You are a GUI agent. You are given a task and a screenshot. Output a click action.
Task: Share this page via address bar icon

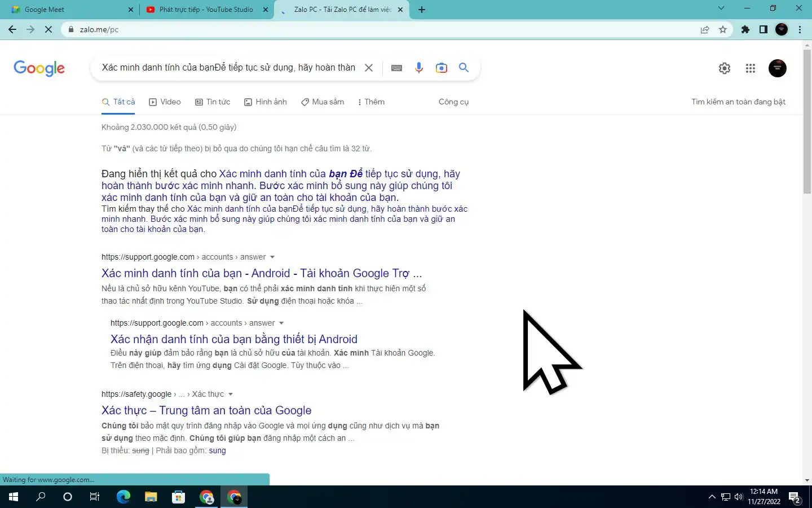705,29
